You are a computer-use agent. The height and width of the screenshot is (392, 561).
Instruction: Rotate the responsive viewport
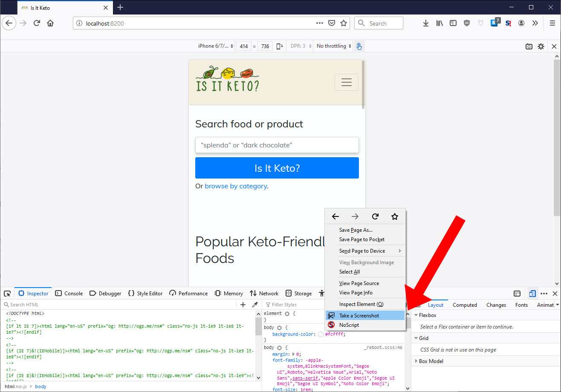click(x=280, y=46)
